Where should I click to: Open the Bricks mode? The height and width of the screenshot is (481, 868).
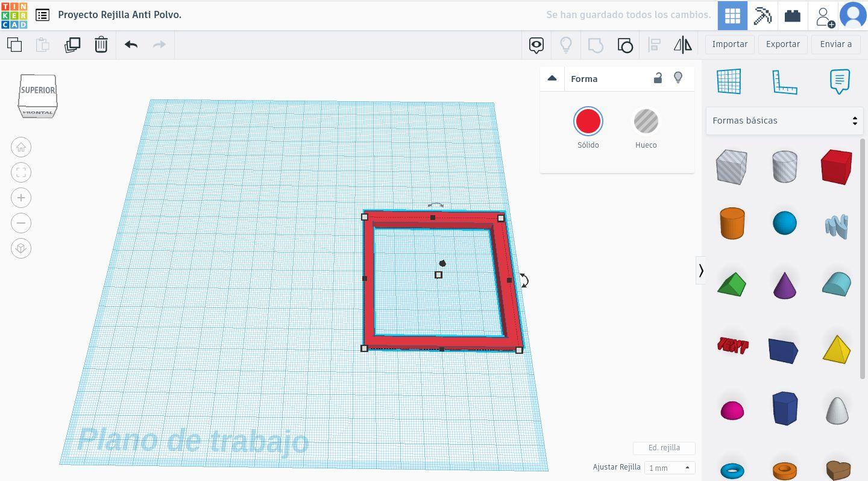click(793, 15)
